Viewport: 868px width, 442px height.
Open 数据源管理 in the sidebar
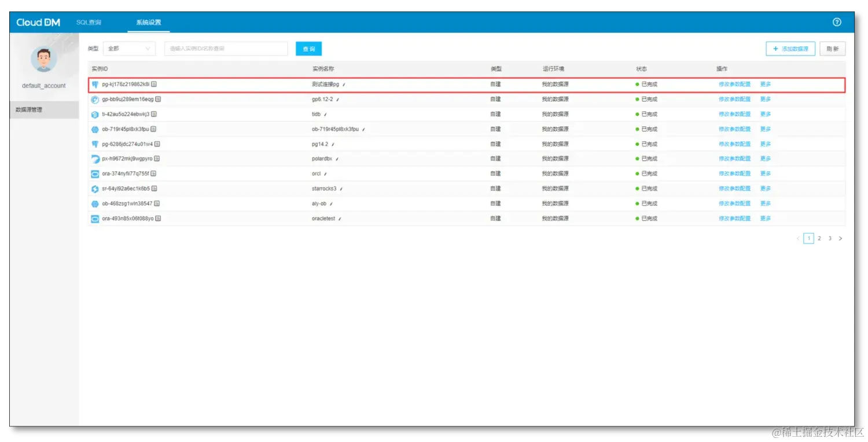[45, 110]
